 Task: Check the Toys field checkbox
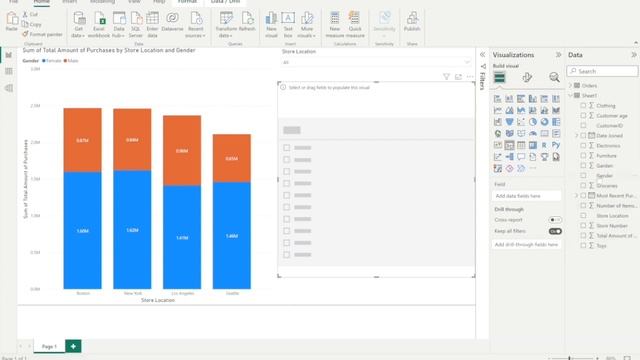[583, 245]
